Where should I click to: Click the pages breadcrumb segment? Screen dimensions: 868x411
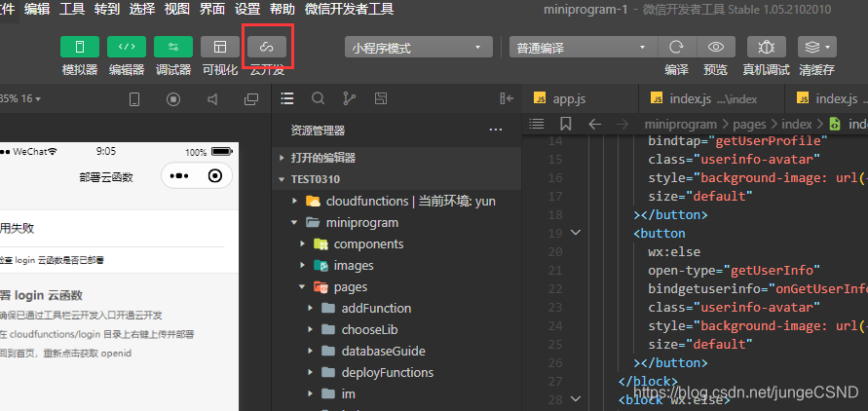click(749, 124)
